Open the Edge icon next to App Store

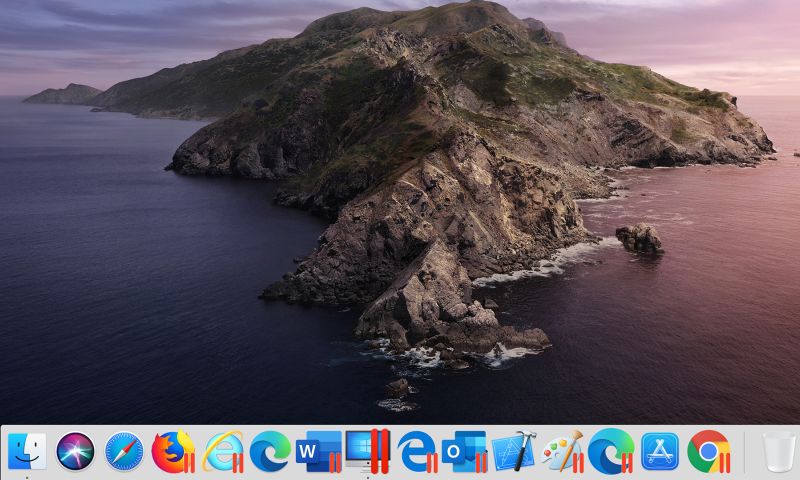tap(611, 451)
